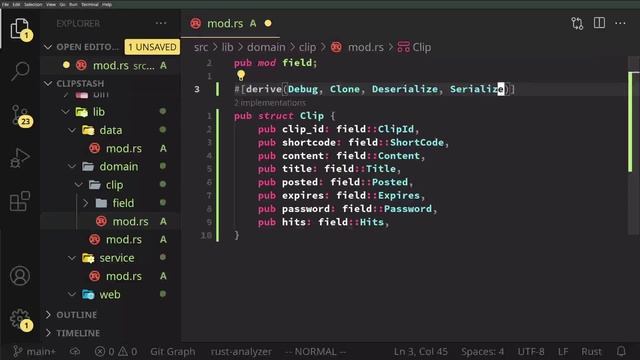
Task: Open errors and warnings count in status bar
Action: click(x=116, y=351)
